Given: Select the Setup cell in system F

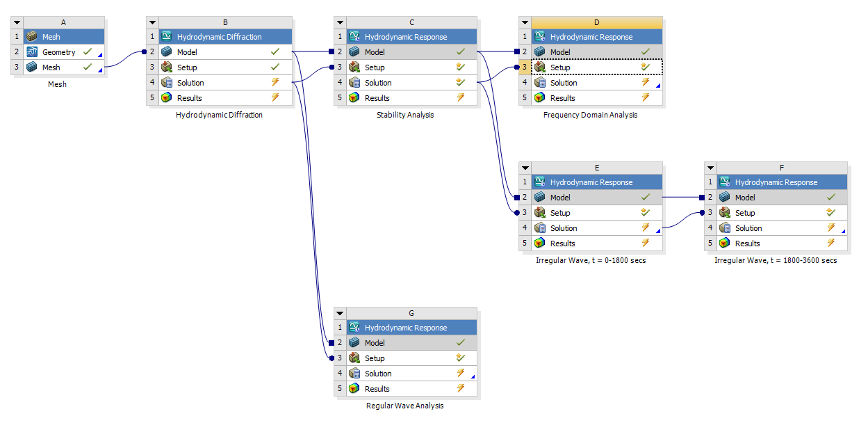Looking at the screenshot, I should click(783, 213).
